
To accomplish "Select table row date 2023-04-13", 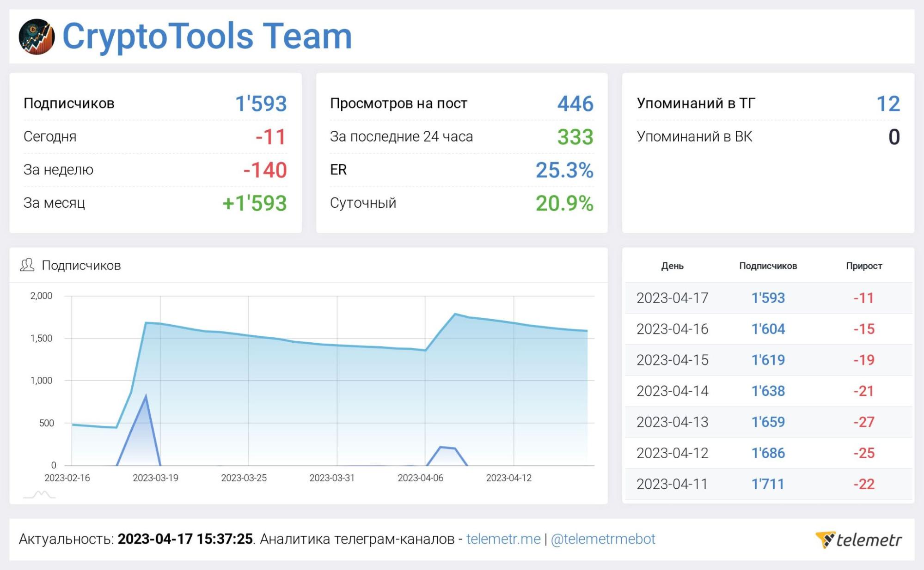I will point(672,422).
